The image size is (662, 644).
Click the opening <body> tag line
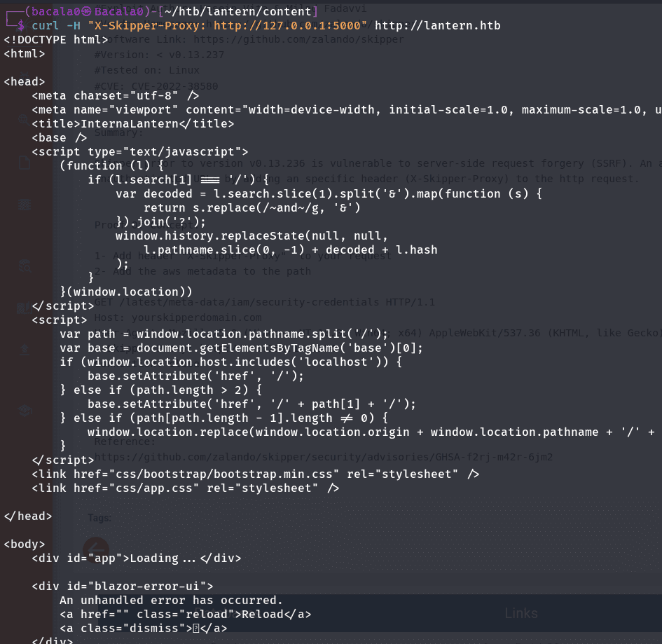24,544
